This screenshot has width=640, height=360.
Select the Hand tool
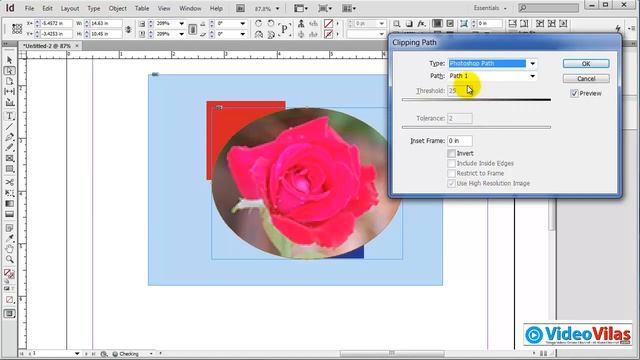[9, 249]
